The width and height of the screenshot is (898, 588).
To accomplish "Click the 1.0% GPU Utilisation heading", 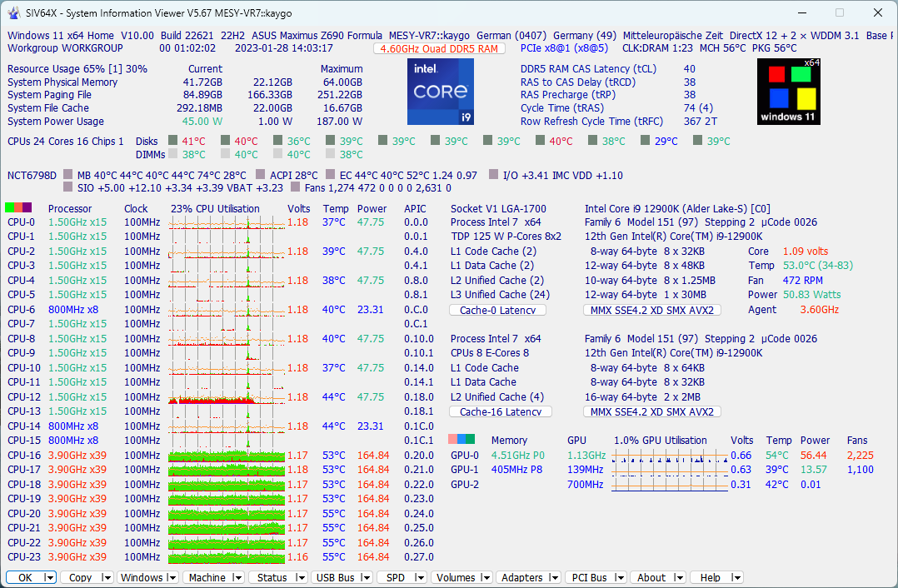I will (661, 441).
